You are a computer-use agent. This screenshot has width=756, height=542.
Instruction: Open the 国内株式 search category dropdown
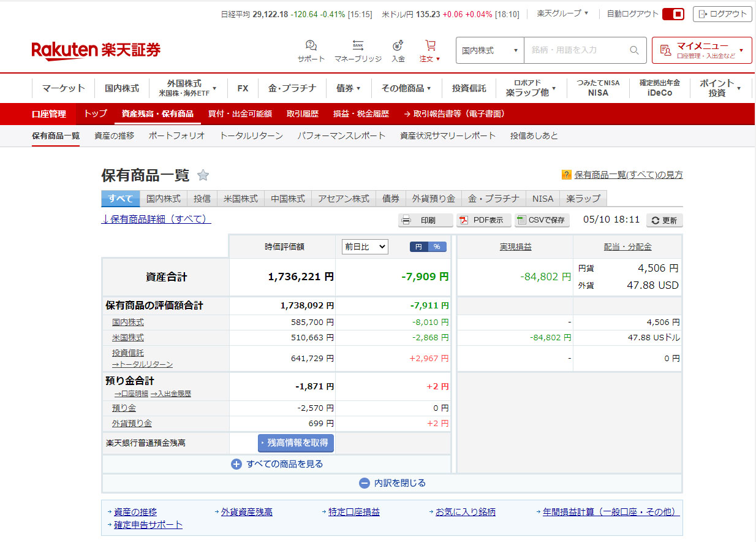[490, 50]
